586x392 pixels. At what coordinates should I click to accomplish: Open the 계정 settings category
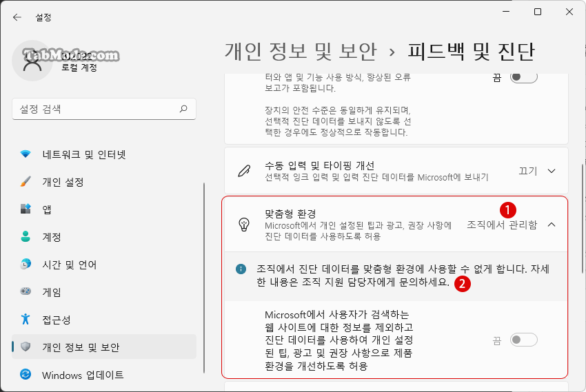click(x=104, y=237)
